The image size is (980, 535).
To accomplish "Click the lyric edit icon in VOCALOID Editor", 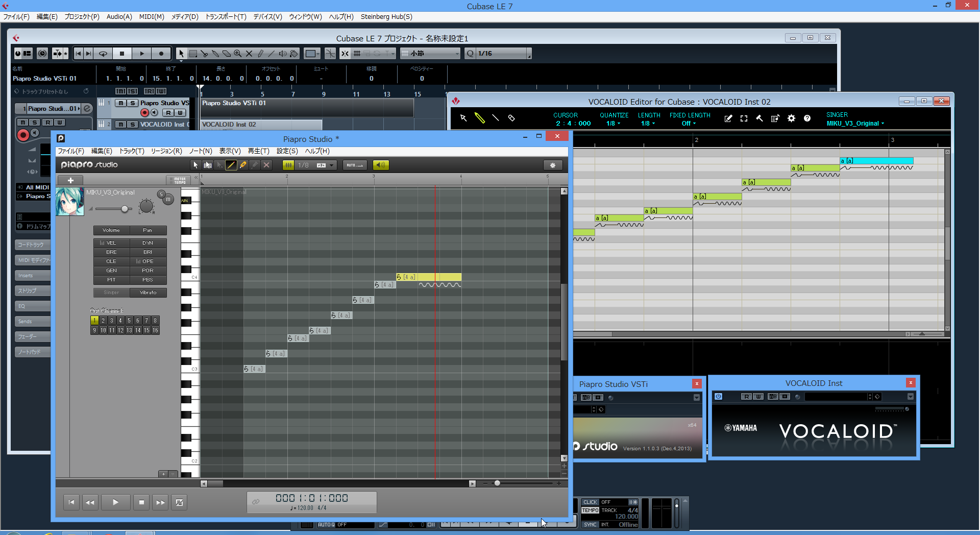I will tap(728, 118).
